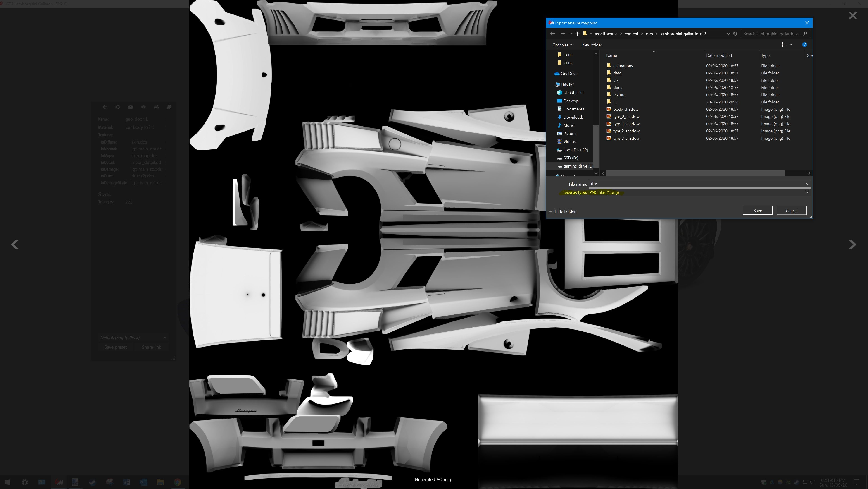This screenshot has height=489, width=868.
Task: Sort files by Date modified column
Action: coord(731,55)
